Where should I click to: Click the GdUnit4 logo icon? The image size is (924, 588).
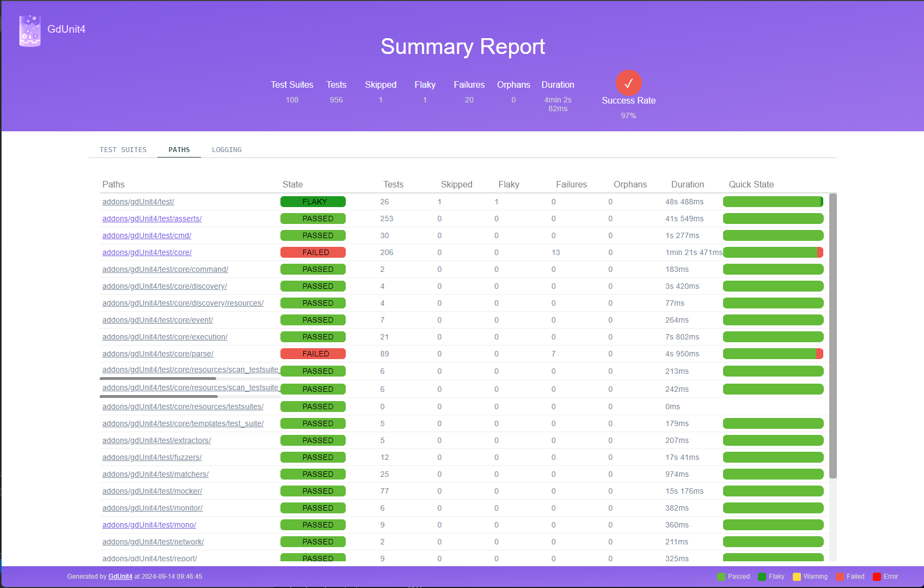click(30, 31)
